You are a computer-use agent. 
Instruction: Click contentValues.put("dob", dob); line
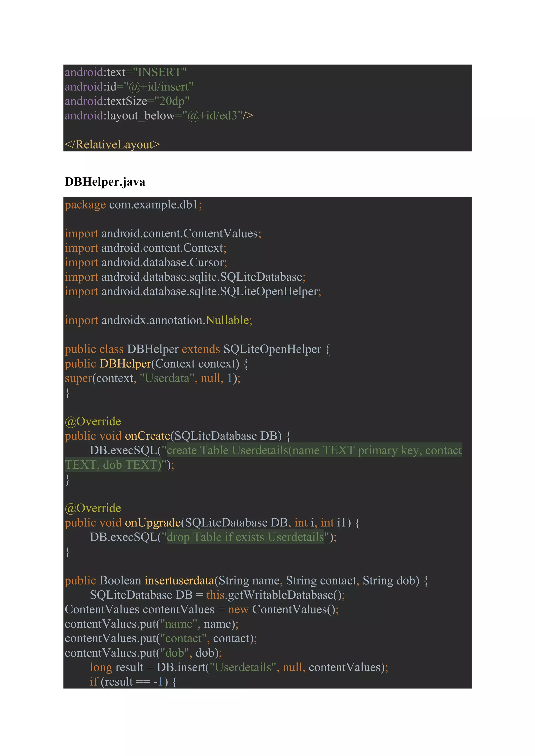[143, 653]
